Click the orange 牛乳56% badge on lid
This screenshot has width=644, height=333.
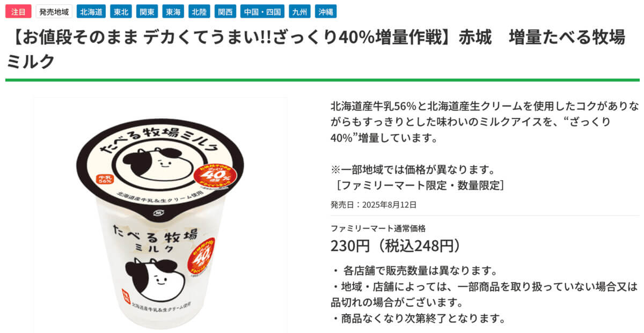pos(105,179)
